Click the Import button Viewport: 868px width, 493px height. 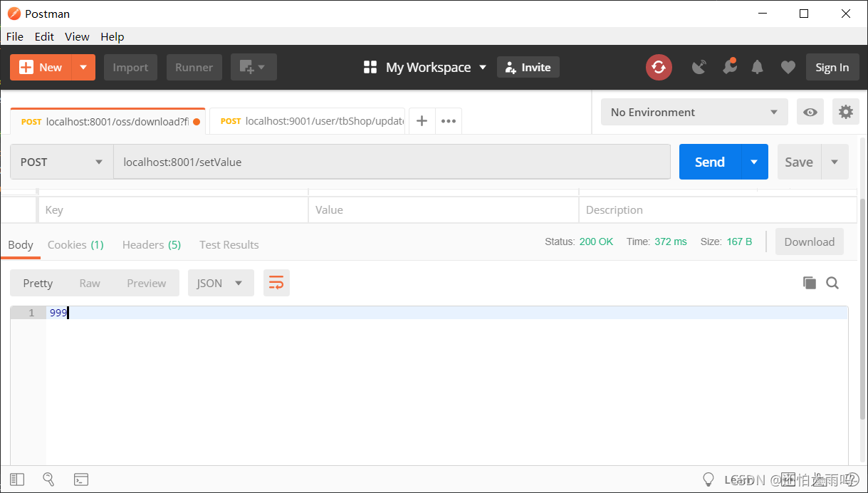point(130,67)
